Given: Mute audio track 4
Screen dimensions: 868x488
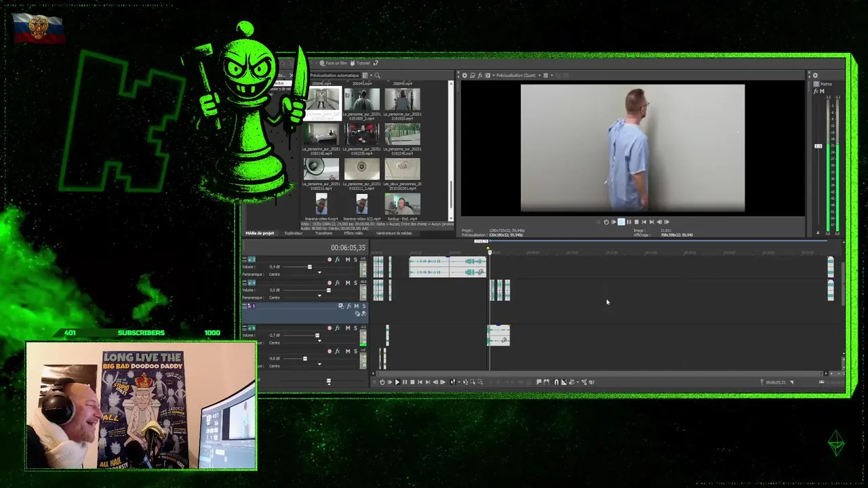Looking at the screenshot, I should (348, 283).
